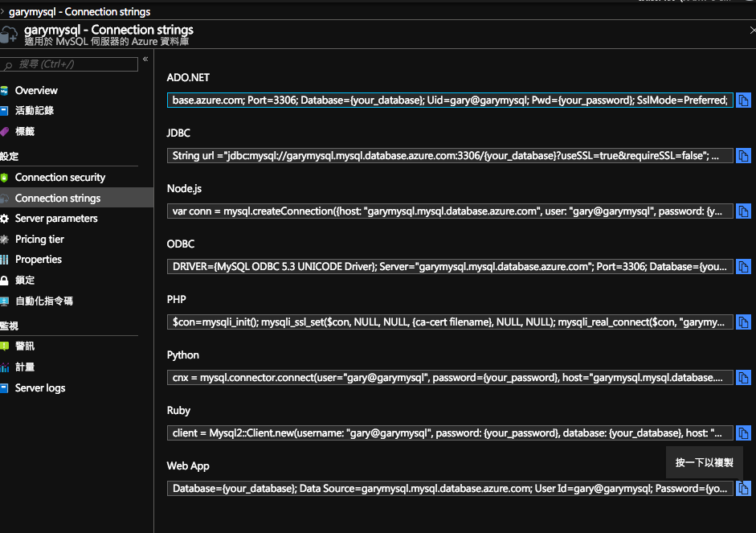Click the JDBC connection string field

point(450,156)
